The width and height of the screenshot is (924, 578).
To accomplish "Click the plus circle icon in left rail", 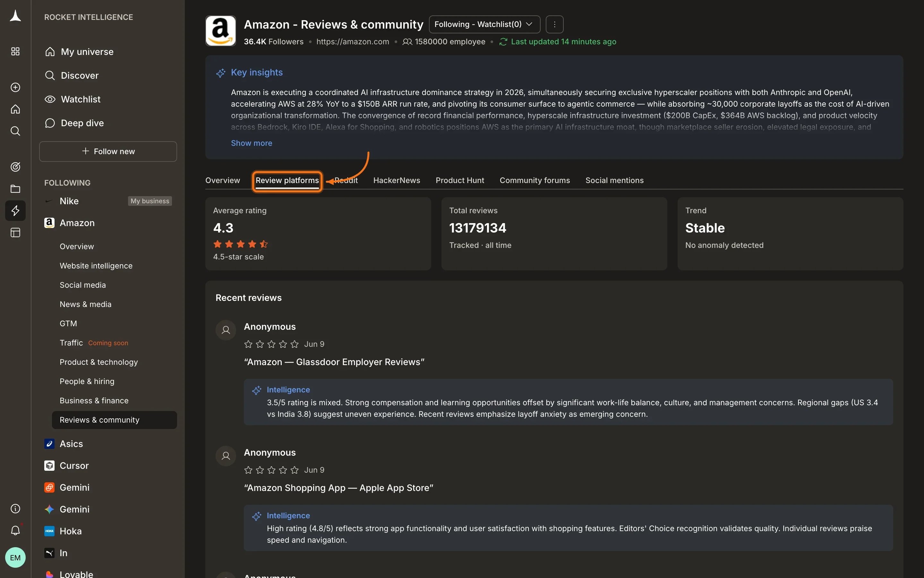I will point(15,87).
